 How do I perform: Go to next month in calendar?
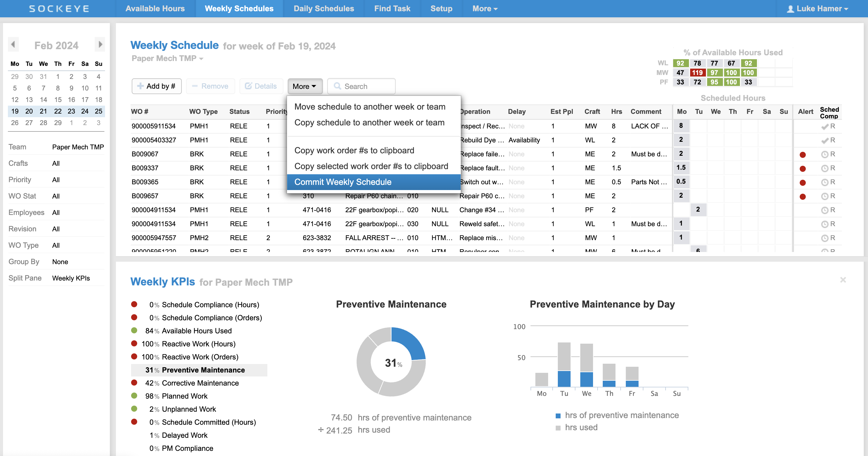pyautogui.click(x=100, y=45)
